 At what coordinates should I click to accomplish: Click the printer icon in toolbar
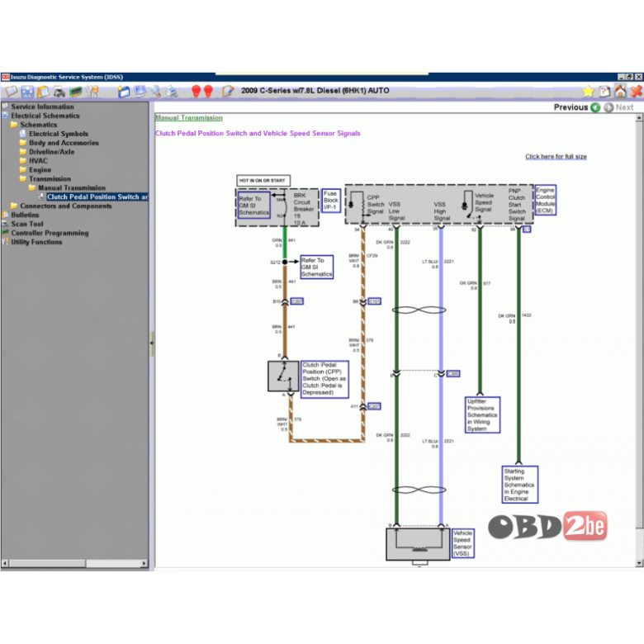click(172, 92)
